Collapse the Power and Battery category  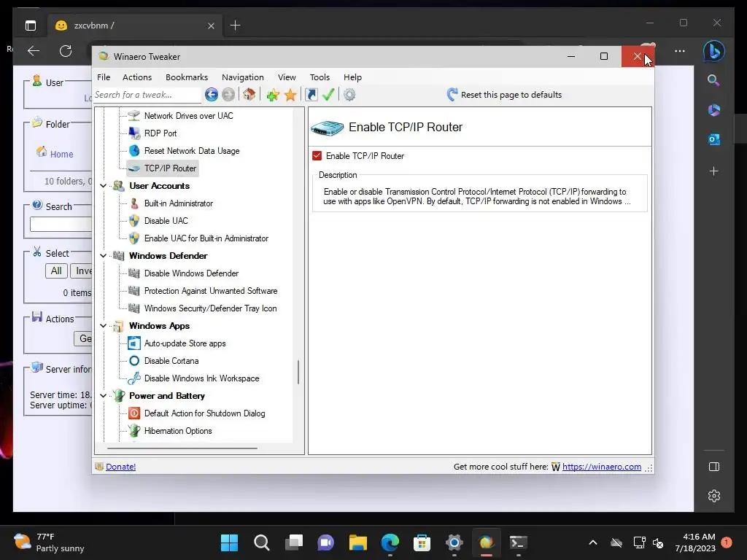pos(104,396)
